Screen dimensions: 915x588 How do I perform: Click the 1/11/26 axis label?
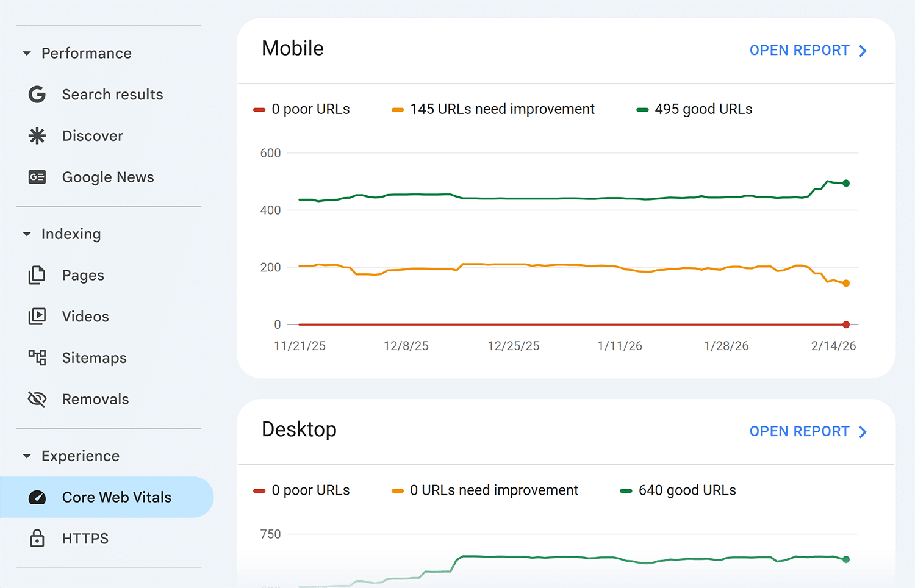(x=620, y=346)
